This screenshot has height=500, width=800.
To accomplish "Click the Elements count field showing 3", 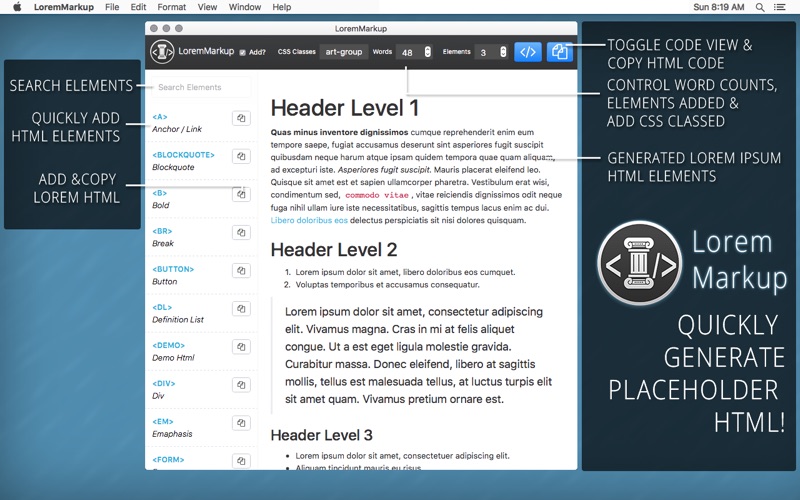I will [486, 52].
